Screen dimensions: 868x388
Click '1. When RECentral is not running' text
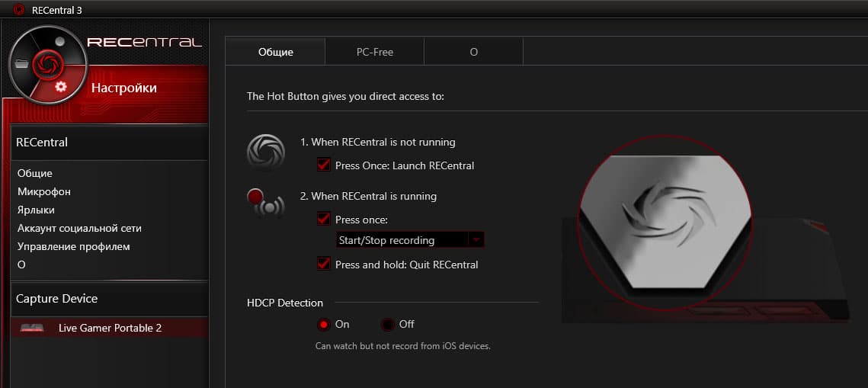coord(377,143)
